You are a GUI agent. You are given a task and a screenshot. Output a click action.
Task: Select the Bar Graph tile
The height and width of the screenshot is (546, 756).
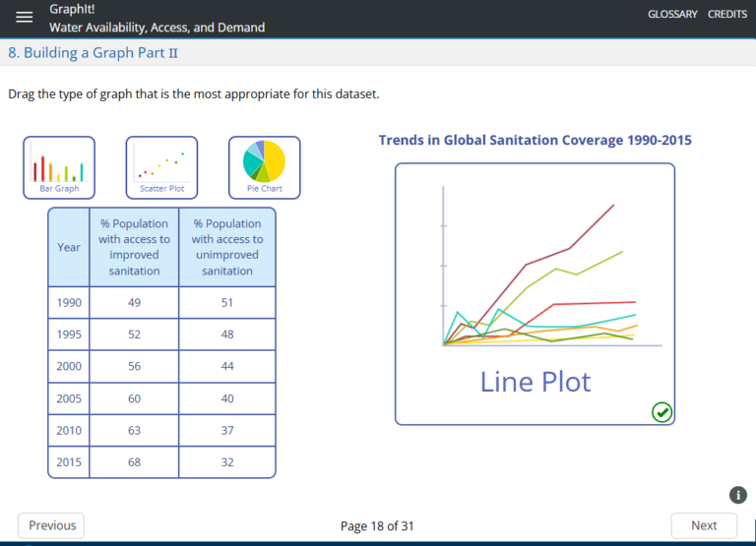point(59,167)
